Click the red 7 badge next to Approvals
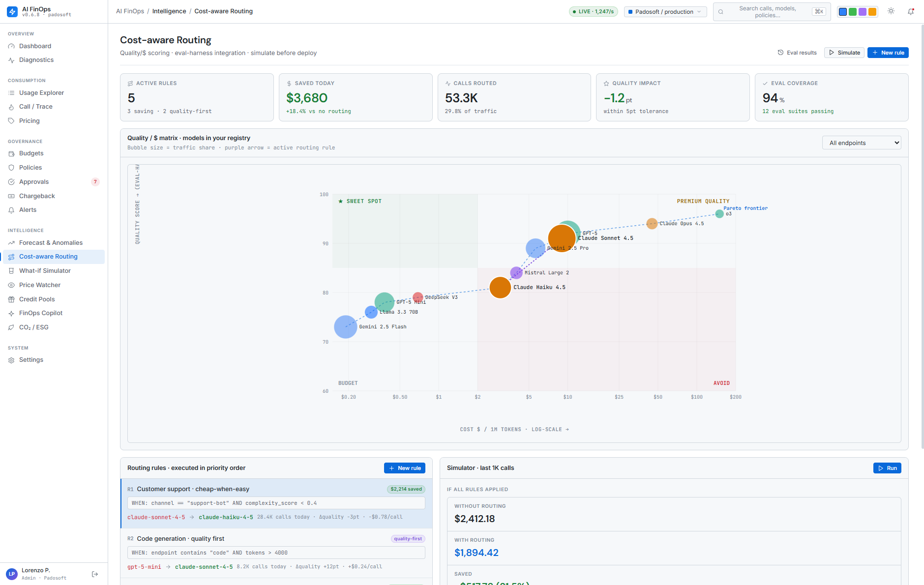 point(95,182)
